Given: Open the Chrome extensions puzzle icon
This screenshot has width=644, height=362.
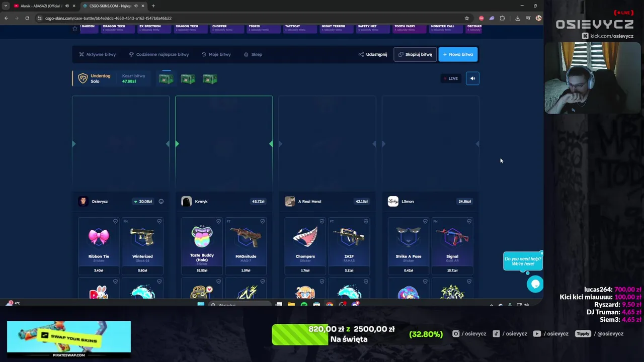Looking at the screenshot, I should [x=502, y=18].
